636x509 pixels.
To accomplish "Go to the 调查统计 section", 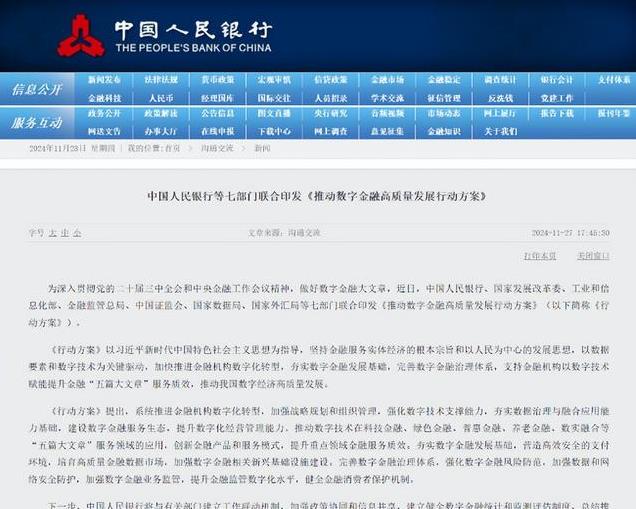I will tap(501, 80).
